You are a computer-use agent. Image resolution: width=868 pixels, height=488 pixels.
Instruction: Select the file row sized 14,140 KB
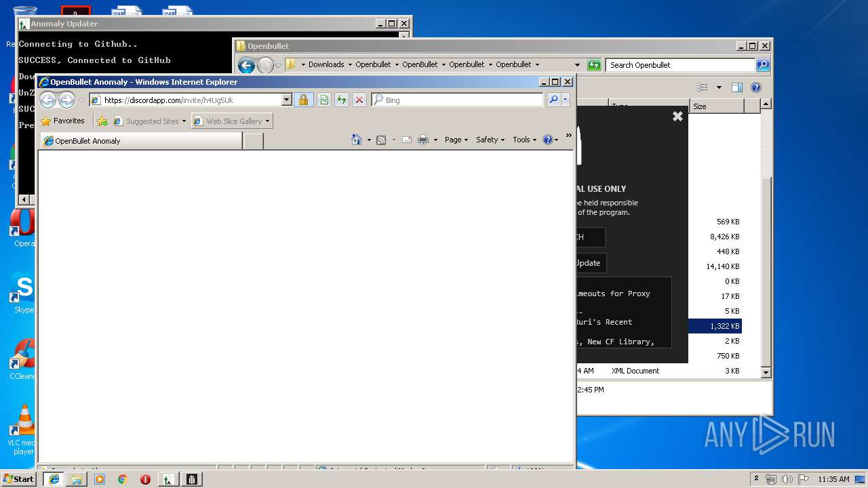pos(715,266)
